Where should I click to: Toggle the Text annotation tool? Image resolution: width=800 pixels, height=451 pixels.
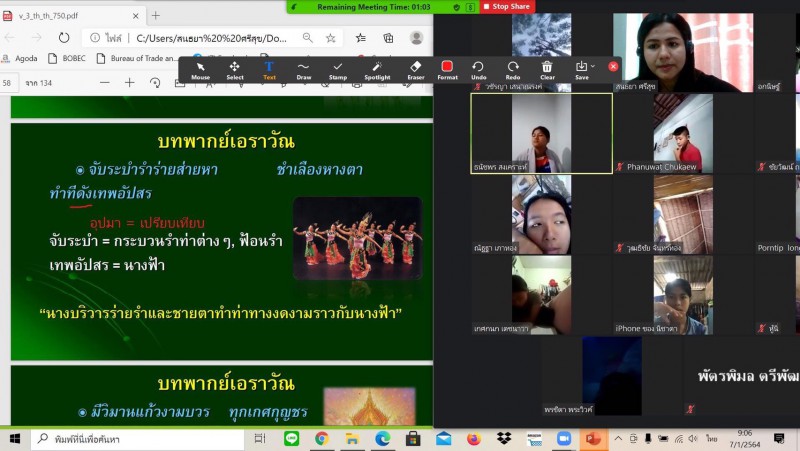(x=269, y=69)
